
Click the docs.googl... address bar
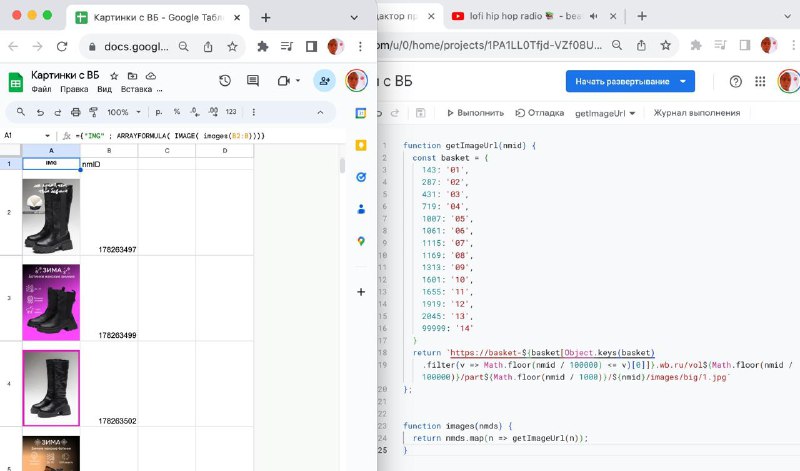coord(136,47)
